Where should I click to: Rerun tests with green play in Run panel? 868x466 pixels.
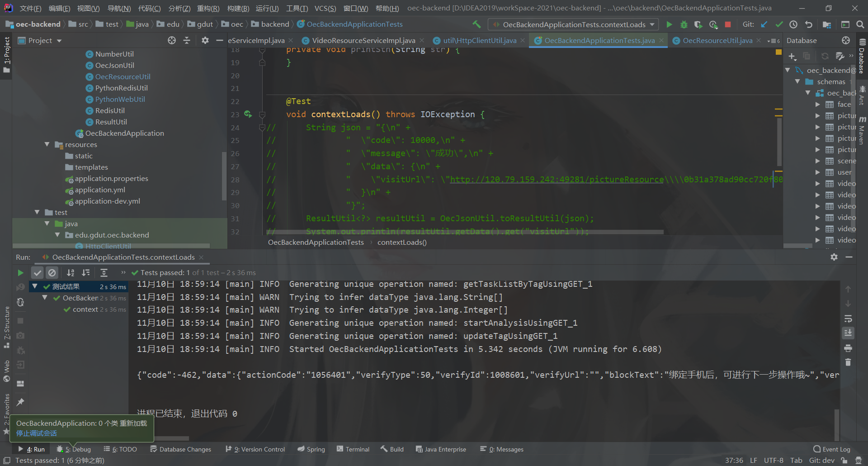click(20, 272)
